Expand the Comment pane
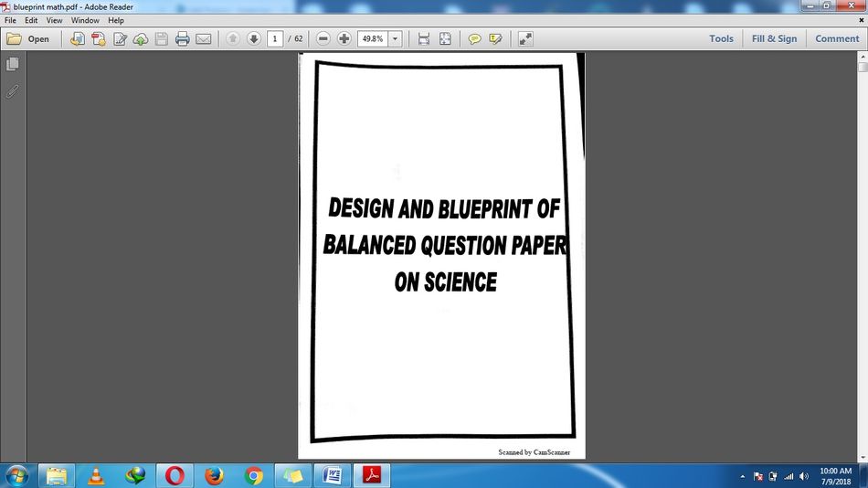 click(x=837, y=39)
